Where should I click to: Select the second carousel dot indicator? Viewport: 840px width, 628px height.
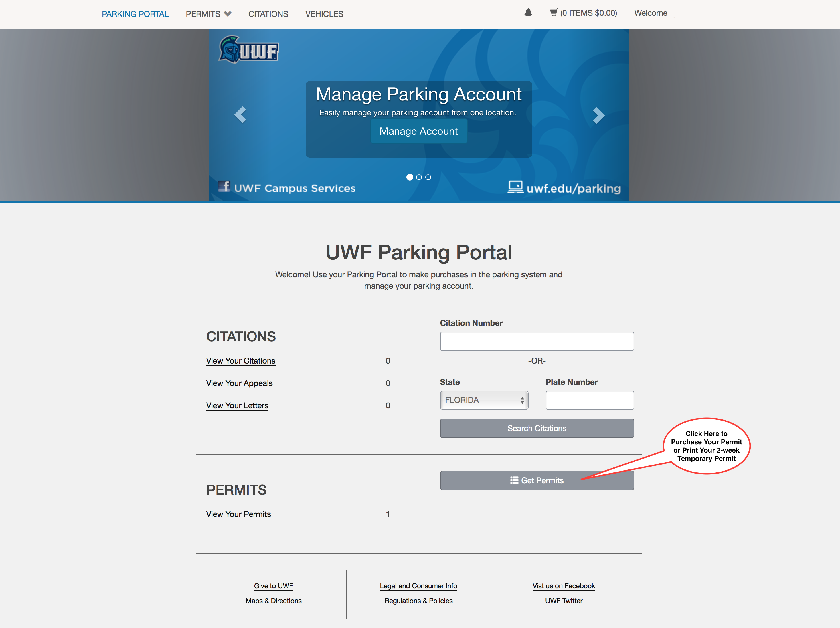[x=419, y=177]
